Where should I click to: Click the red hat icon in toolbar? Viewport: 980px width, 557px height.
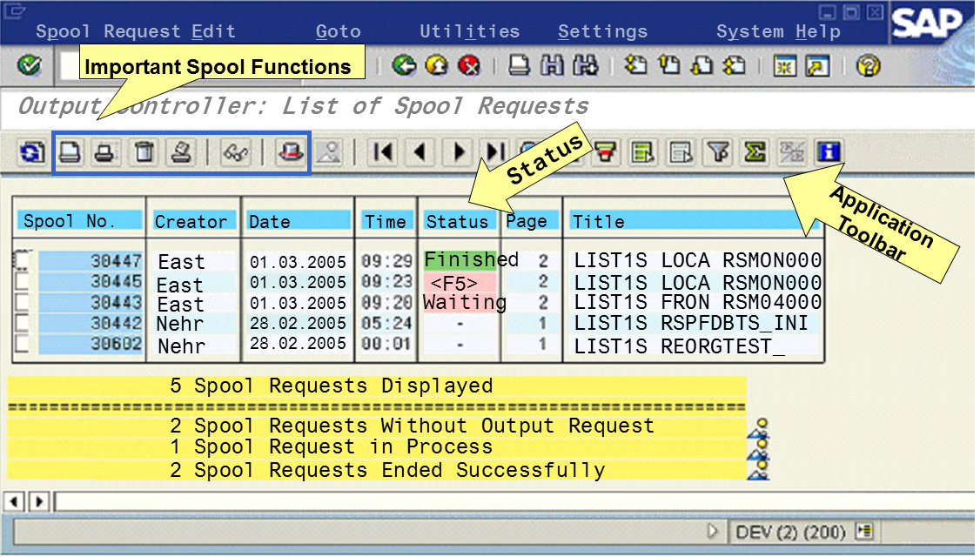(290, 153)
